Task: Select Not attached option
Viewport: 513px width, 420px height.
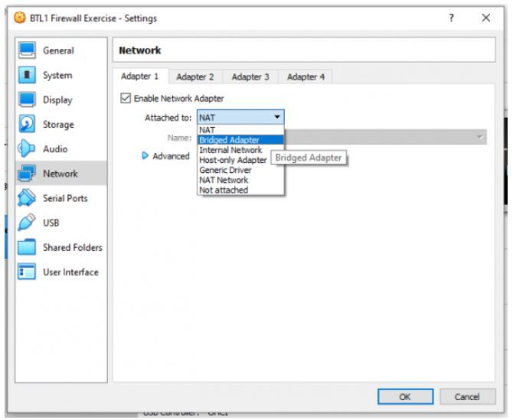Action: click(240, 190)
